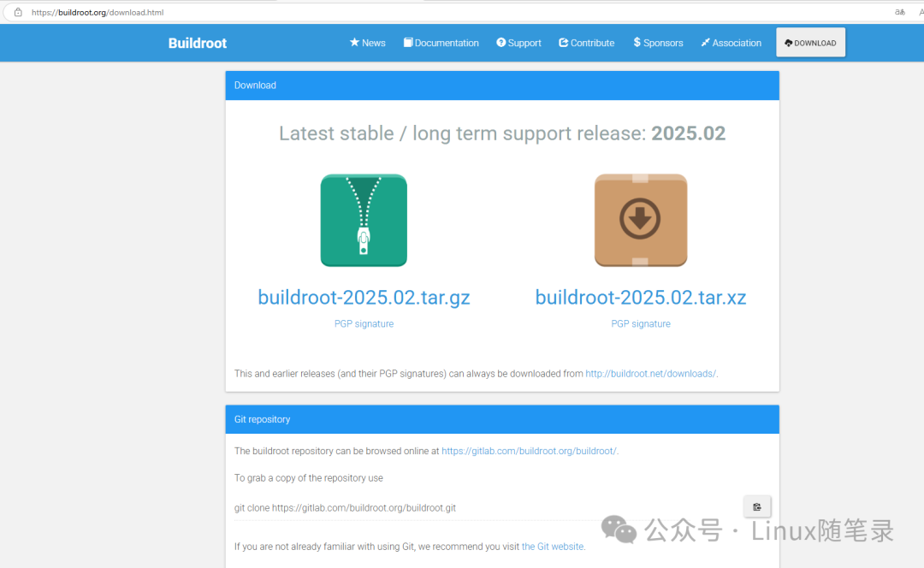Click the star icon beside News
This screenshot has height=568, width=924.
tap(353, 43)
